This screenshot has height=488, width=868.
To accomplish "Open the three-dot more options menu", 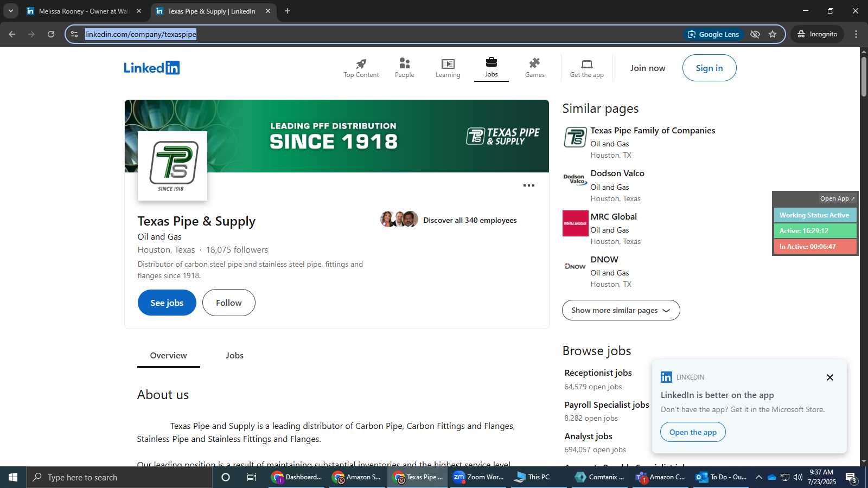I will point(529,185).
